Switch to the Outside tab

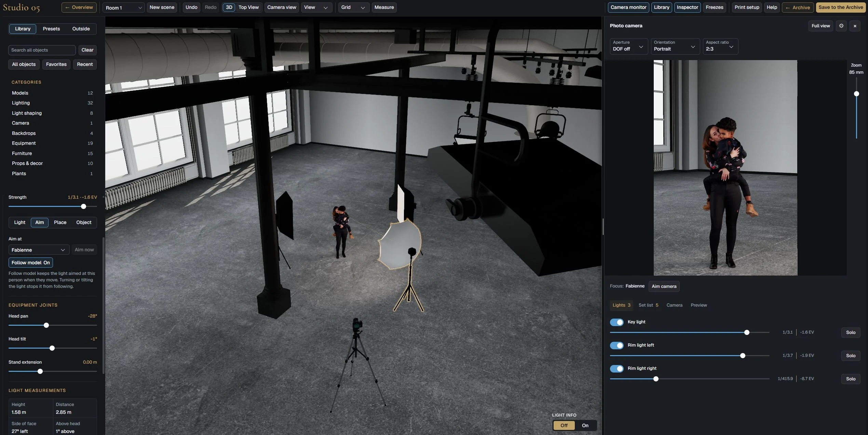81,29
